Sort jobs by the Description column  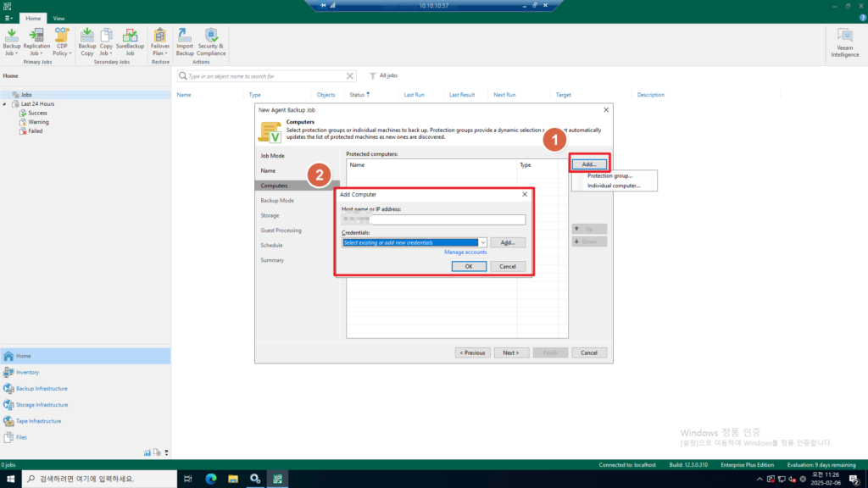650,95
